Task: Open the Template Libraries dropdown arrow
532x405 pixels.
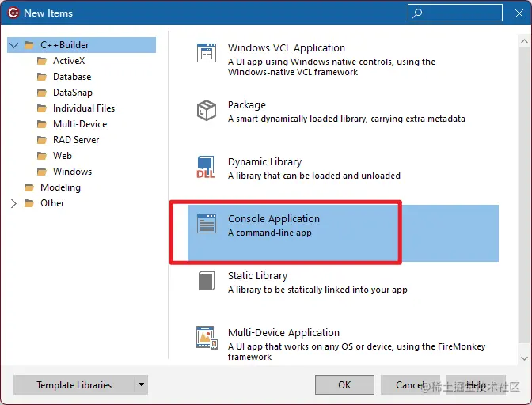Action: pos(141,384)
